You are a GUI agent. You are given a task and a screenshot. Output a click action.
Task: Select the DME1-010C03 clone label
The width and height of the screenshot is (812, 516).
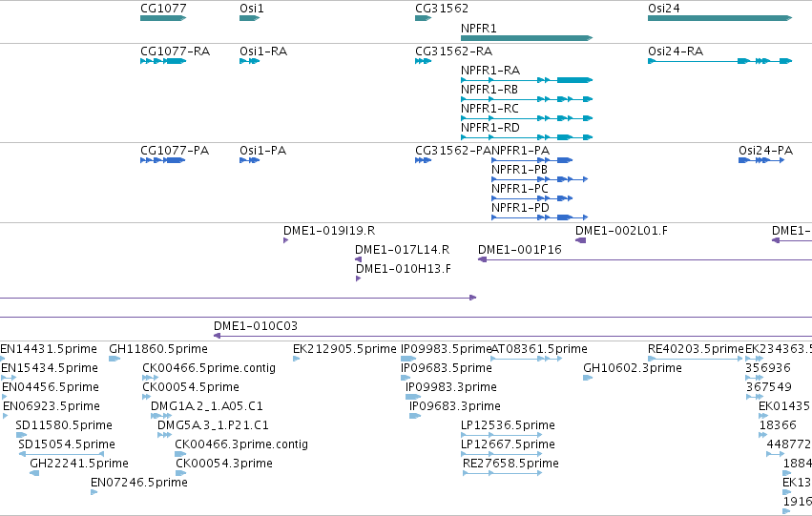pos(256,326)
